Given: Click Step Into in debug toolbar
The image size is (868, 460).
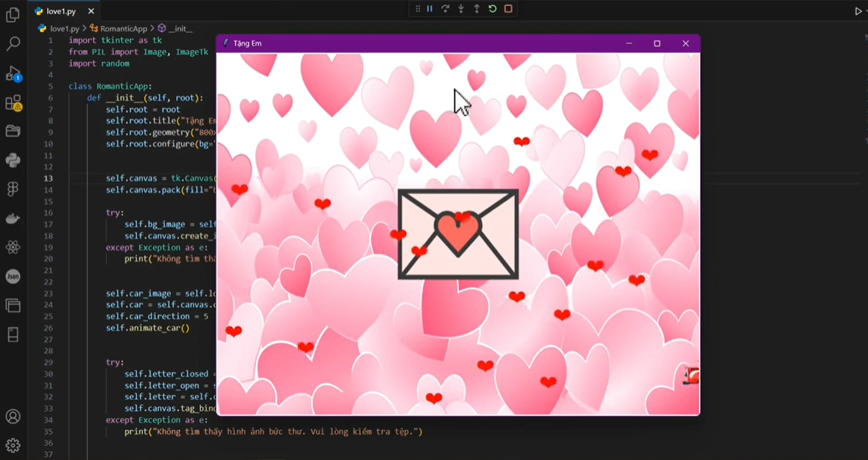Looking at the screenshot, I should point(461,9).
